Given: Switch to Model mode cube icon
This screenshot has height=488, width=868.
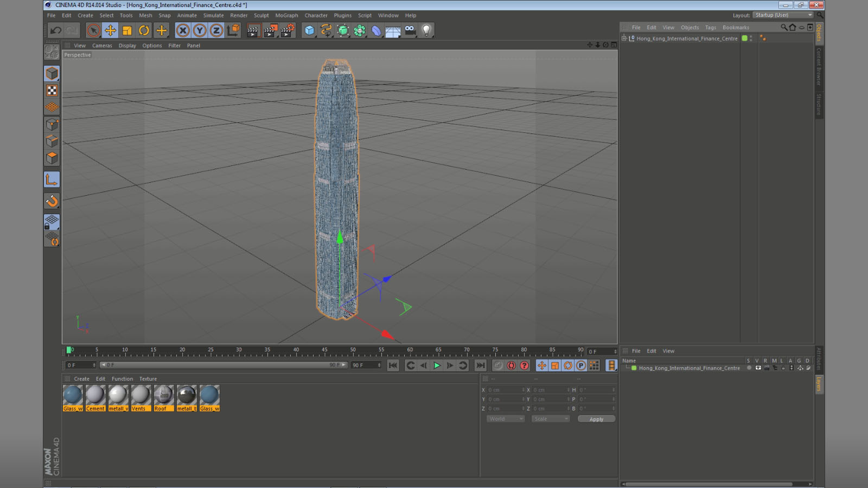Looking at the screenshot, I should coord(52,73).
